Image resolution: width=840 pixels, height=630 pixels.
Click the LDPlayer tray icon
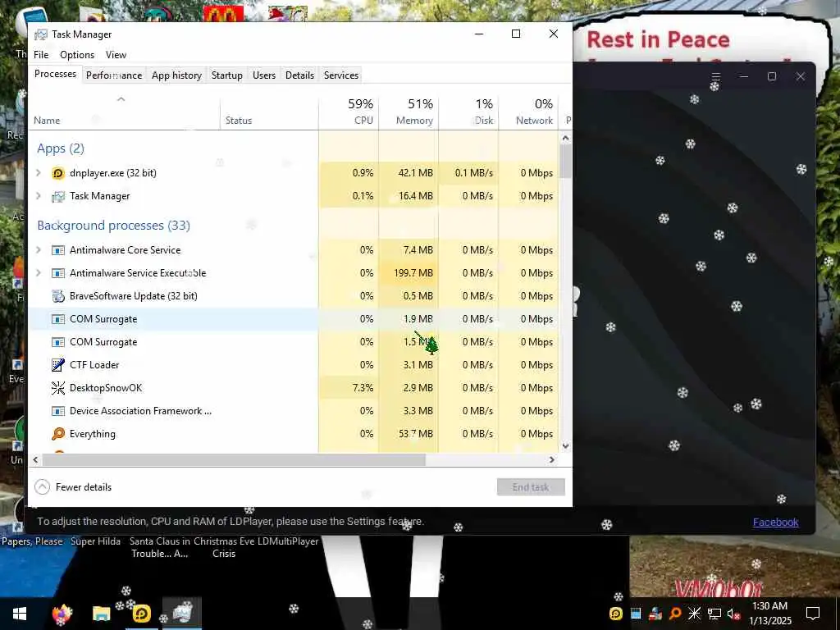click(616, 614)
